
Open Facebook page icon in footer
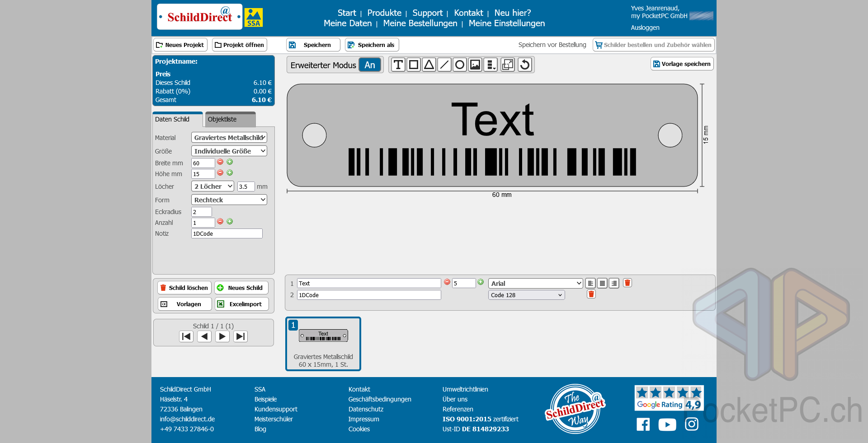coord(643,424)
